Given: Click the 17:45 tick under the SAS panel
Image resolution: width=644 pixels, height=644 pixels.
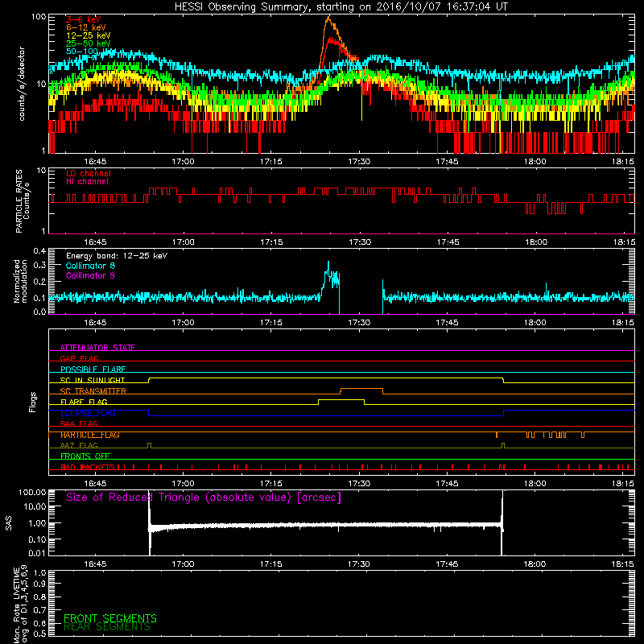Looking at the screenshot, I should click(447, 564).
